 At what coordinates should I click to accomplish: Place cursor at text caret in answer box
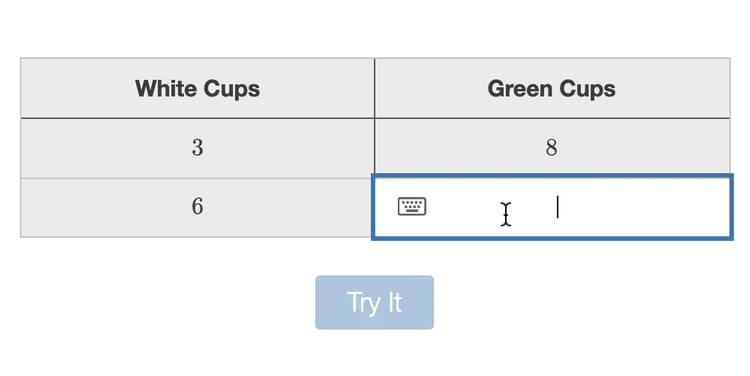[x=557, y=207]
